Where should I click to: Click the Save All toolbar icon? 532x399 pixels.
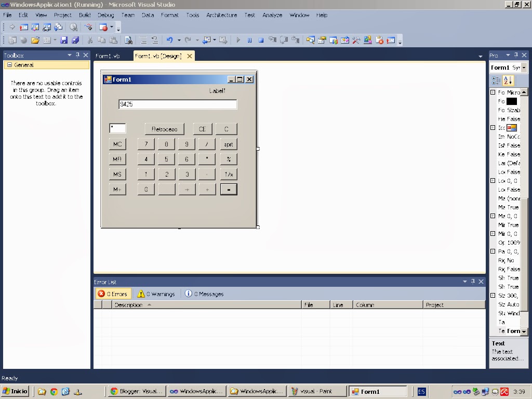point(76,40)
